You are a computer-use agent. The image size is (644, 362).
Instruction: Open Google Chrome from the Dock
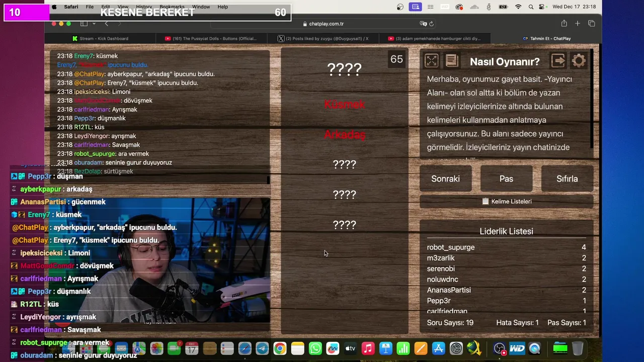[280, 348]
